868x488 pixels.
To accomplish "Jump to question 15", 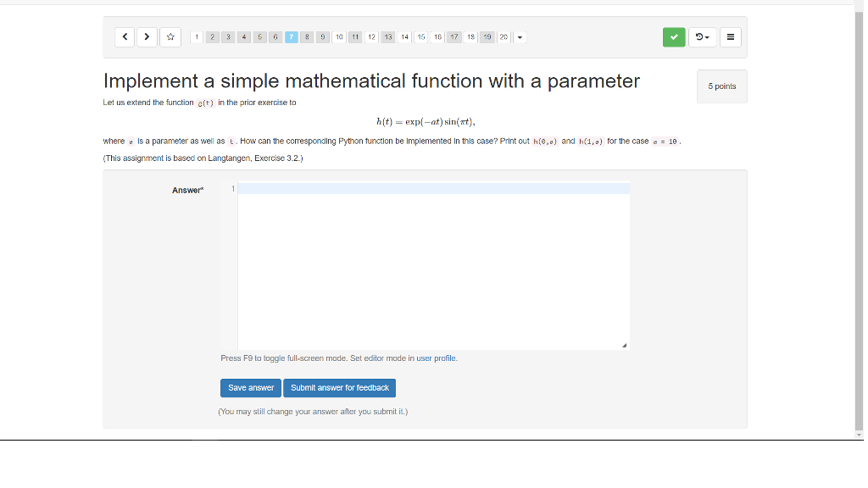I will click(x=421, y=37).
